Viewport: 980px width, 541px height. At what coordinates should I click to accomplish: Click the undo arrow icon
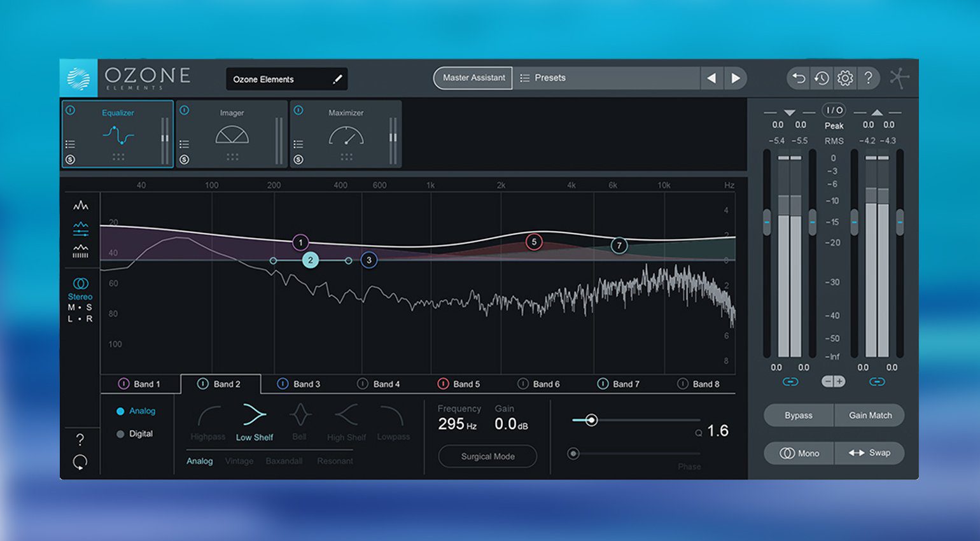(x=799, y=78)
